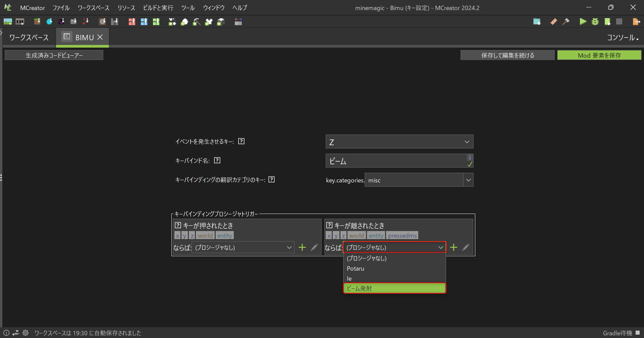The width and height of the screenshot is (644, 338).
Task: Click the create animated texture filmstrip icon
Action: click(20, 22)
